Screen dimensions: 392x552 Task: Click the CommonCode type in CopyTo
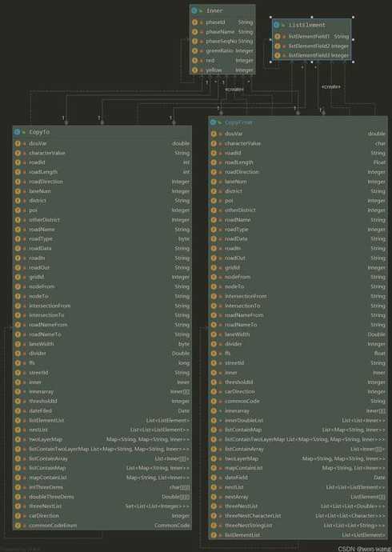coord(172,526)
